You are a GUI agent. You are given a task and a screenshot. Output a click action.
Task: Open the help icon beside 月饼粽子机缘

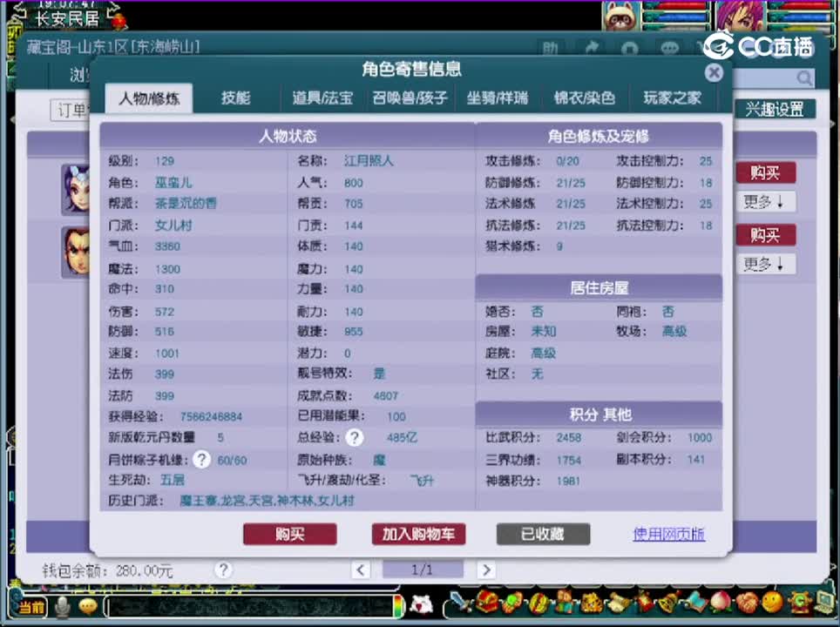201,459
